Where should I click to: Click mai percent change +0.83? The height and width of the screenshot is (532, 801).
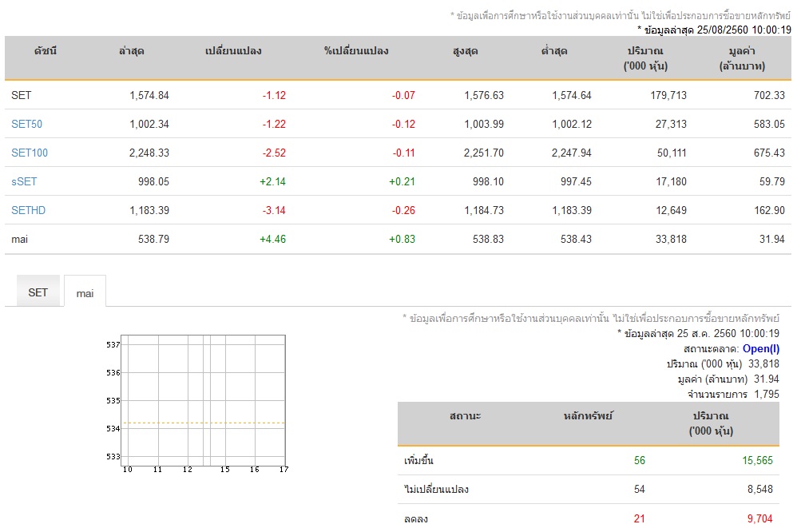(402, 239)
